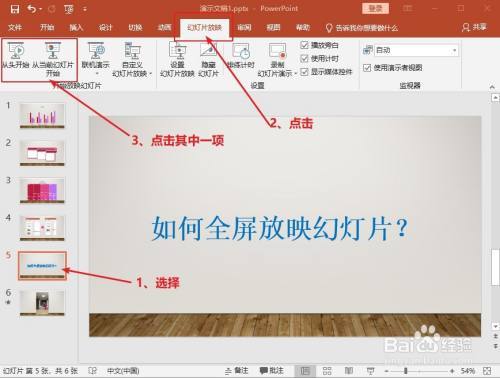
Task: Open Set Up Slide Show (设置幻灯片放映)
Action: (177, 59)
